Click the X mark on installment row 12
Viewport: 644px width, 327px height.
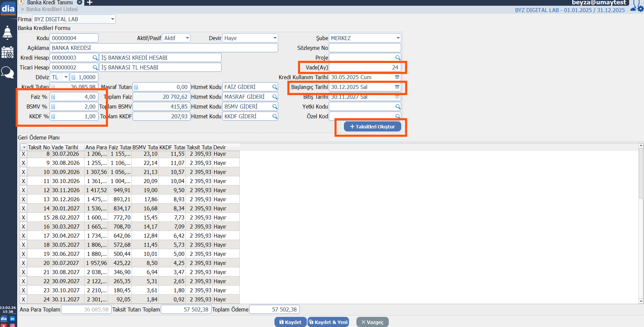tap(23, 190)
